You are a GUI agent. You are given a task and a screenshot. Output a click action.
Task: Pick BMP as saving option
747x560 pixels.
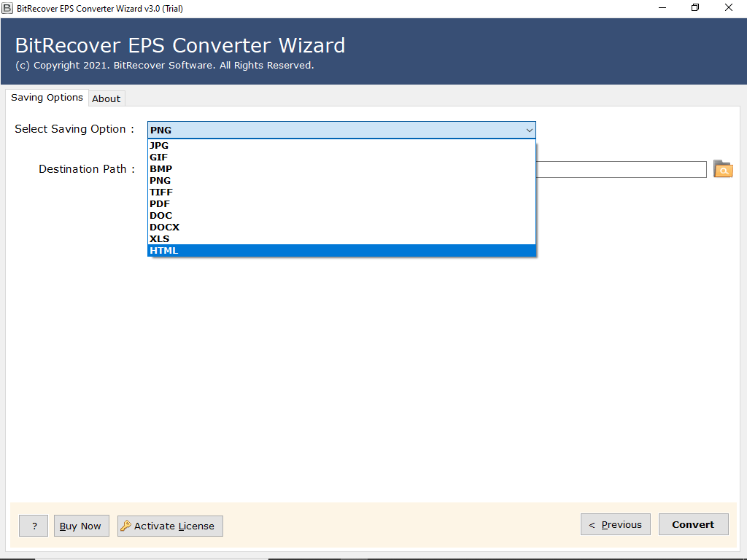click(341, 169)
